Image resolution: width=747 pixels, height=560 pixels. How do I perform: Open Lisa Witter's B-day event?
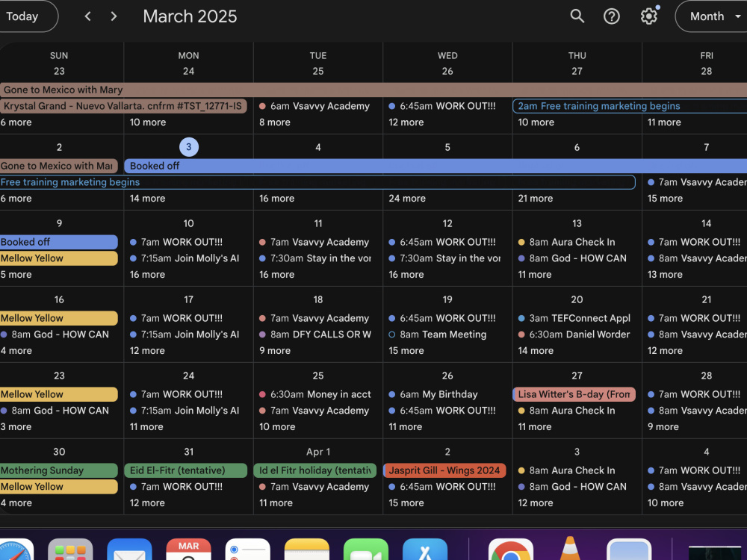point(574,395)
